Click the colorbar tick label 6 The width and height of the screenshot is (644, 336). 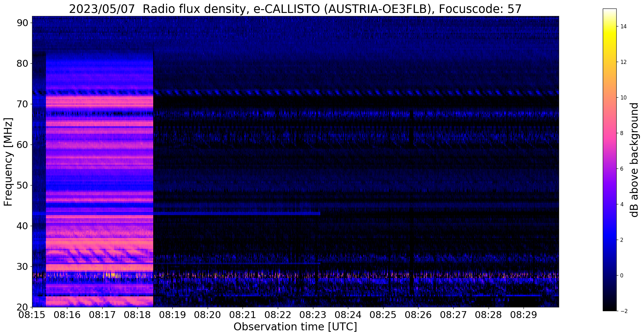(x=621, y=169)
